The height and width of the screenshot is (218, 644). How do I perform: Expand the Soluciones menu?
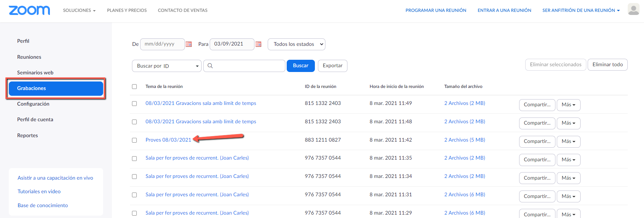coord(79,11)
